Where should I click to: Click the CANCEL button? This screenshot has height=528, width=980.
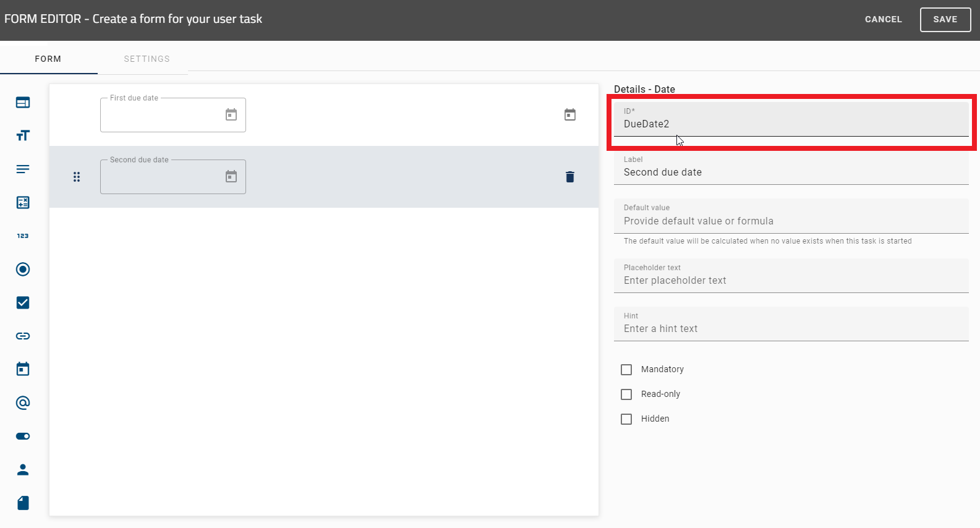click(883, 19)
